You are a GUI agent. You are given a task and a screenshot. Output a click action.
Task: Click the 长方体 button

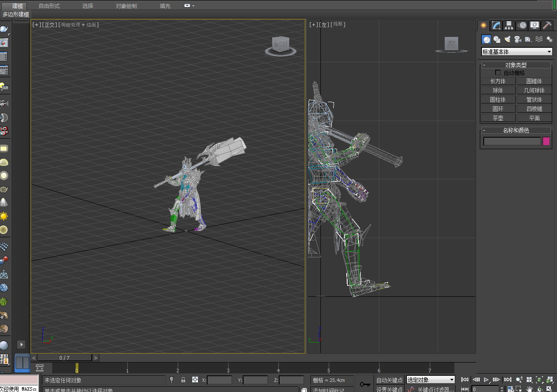498,81
